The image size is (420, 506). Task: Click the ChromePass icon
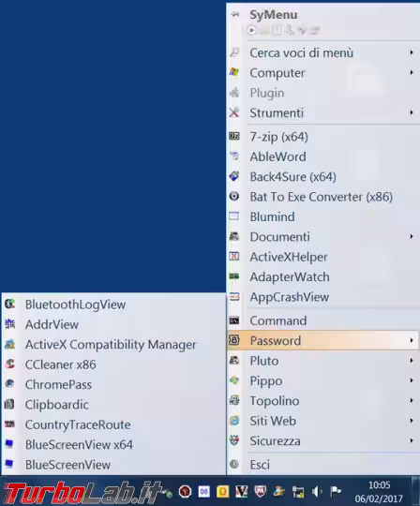(10, 384)
